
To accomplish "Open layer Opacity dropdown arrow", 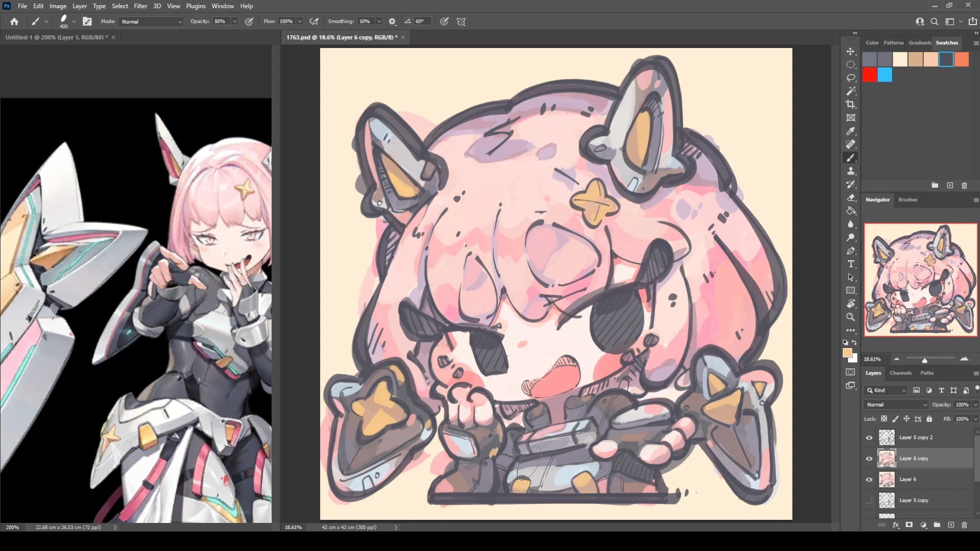I will (x=975, y=405).
